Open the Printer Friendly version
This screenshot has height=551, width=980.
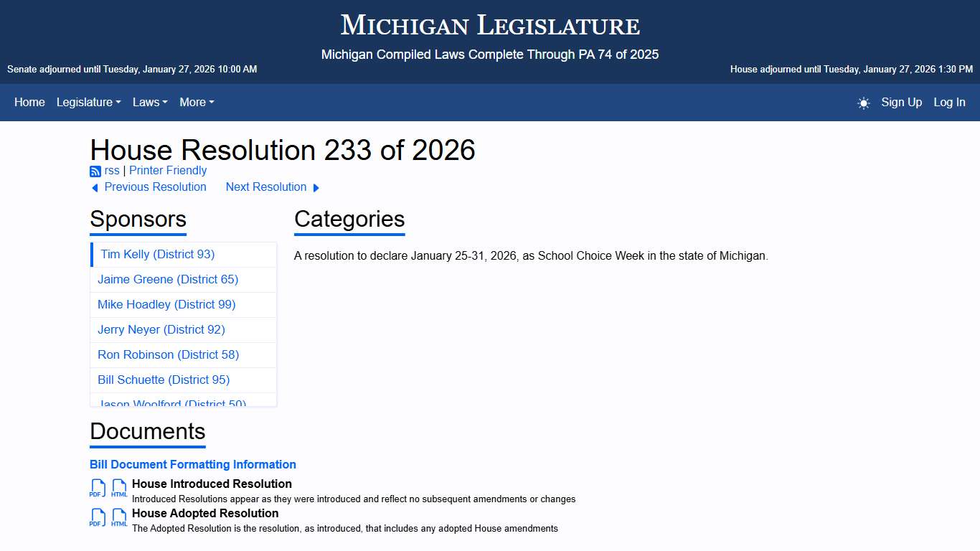point(168,171)
